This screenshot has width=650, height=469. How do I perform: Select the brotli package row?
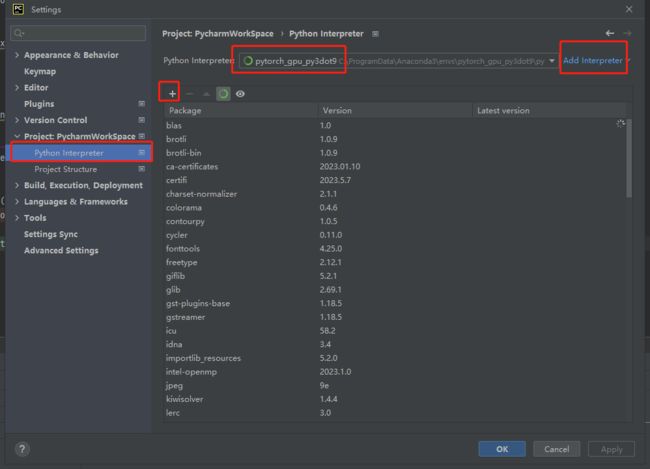(x=395, y=139)
